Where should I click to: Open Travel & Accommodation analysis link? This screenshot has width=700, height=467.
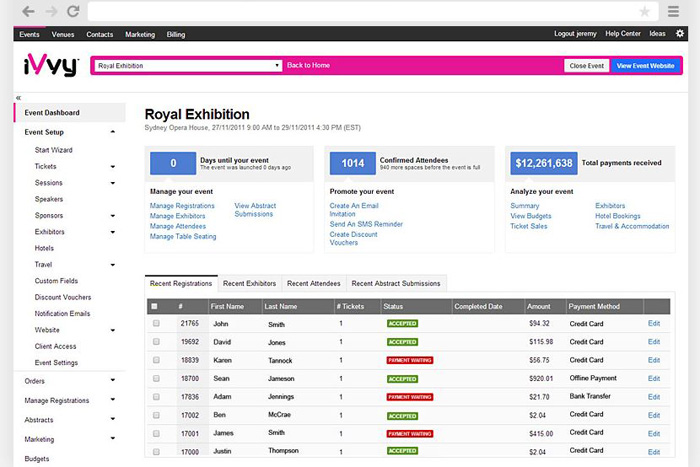point(632,226)
